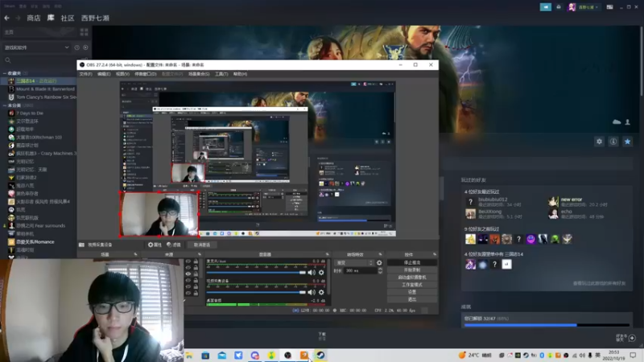Open the 工具(T) menu in OBS
Image resolution: width=644 pixels, height=362 pixels.
tap(221, 74)
